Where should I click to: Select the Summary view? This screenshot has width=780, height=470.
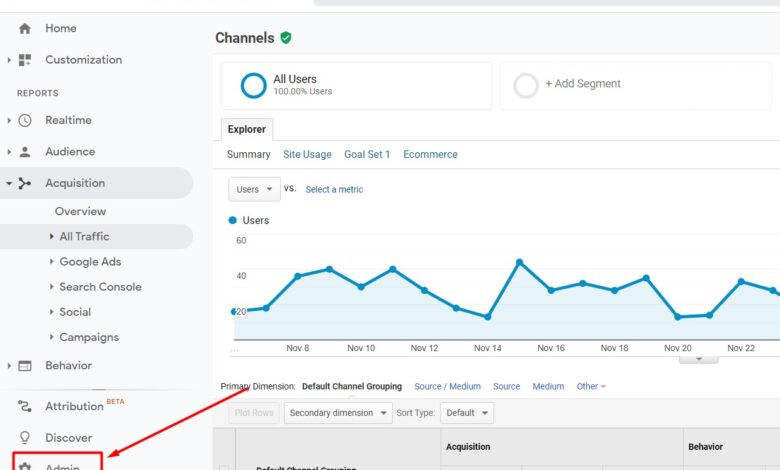coord(249,155)
